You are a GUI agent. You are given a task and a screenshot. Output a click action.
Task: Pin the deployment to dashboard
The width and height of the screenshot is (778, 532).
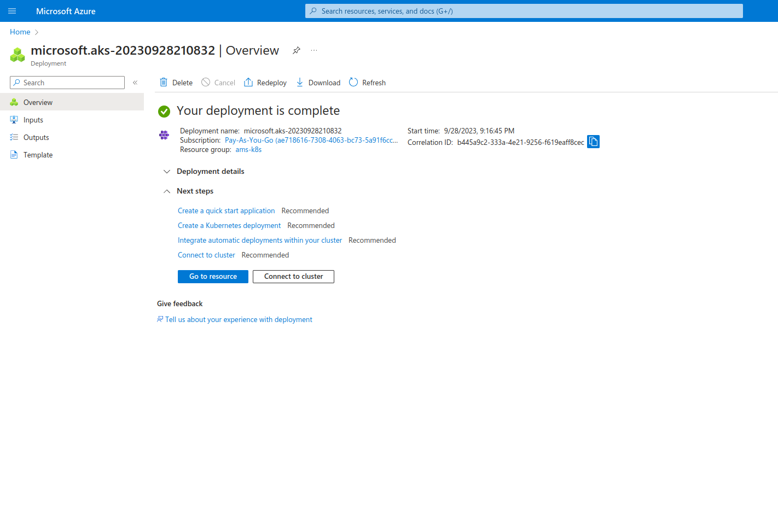[x=297, y=50]
